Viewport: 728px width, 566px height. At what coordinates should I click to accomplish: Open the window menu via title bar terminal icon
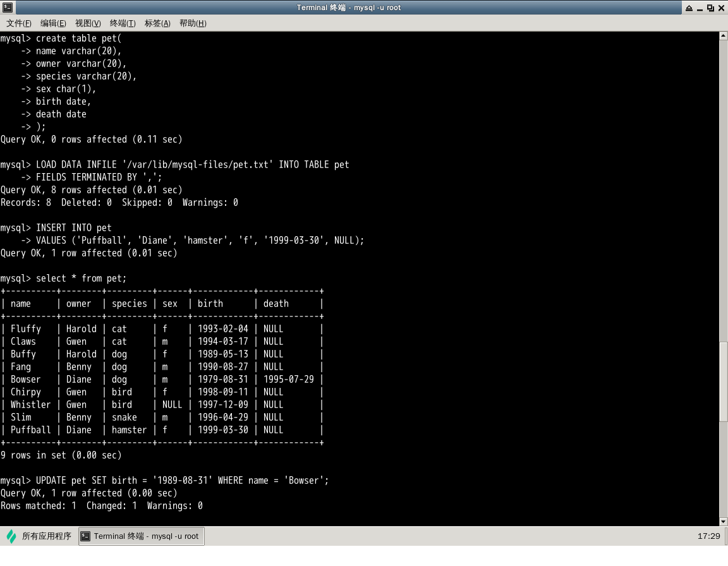(7, 8)
